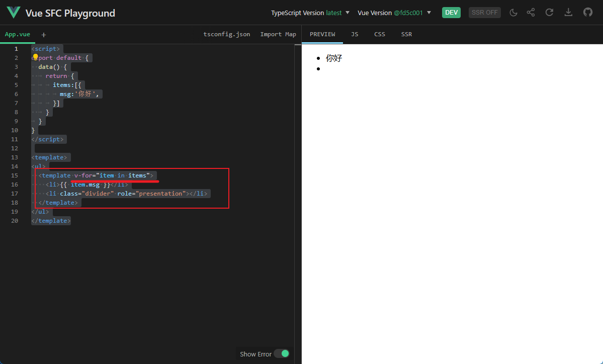
Task: Click line 16 in code editor
Action: 161,185
